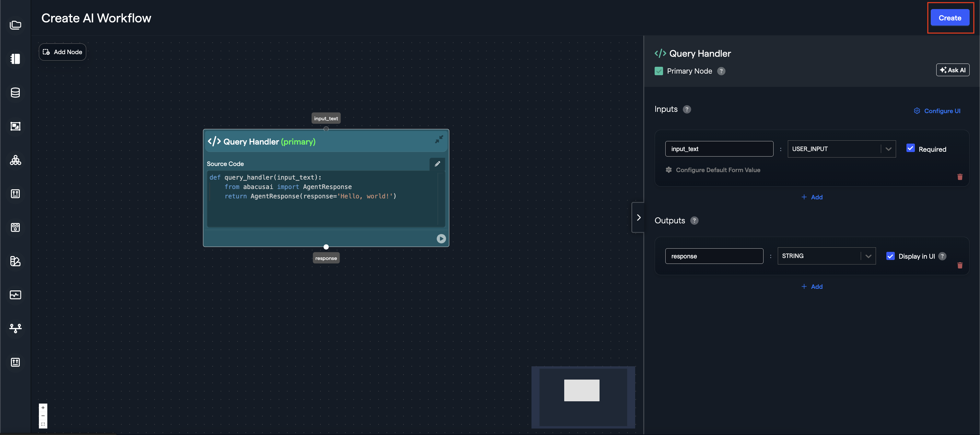Screen dimensions: 980x435
Task: Uncheck the Required checkbox for input_text
Action: pos(910,148)
